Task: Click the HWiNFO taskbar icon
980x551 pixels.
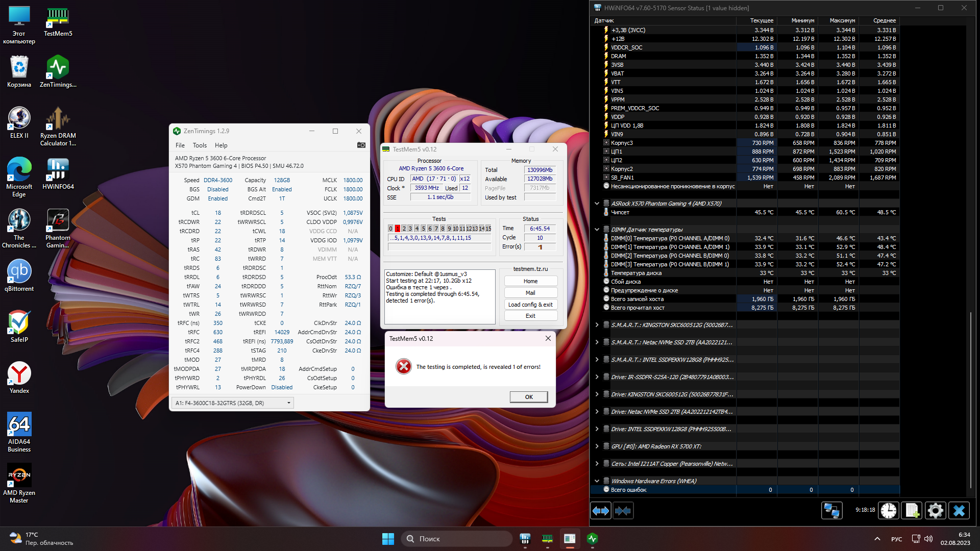Action: pyautogui.click(x=525, y=539)
